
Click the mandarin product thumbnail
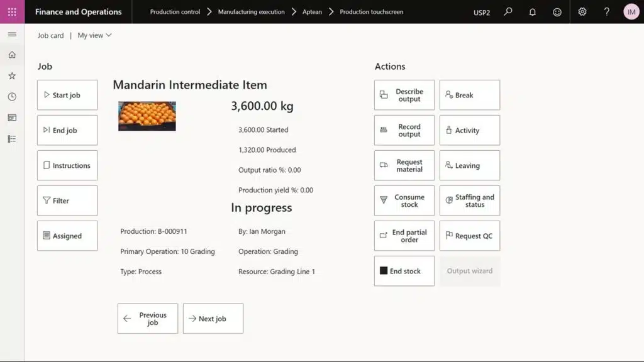pos(147,116)
